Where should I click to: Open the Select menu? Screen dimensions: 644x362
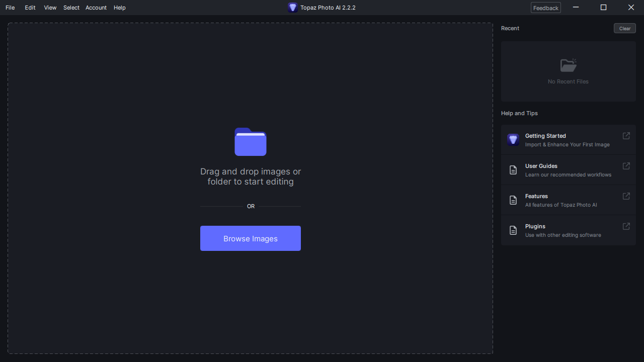coord(71,8)
